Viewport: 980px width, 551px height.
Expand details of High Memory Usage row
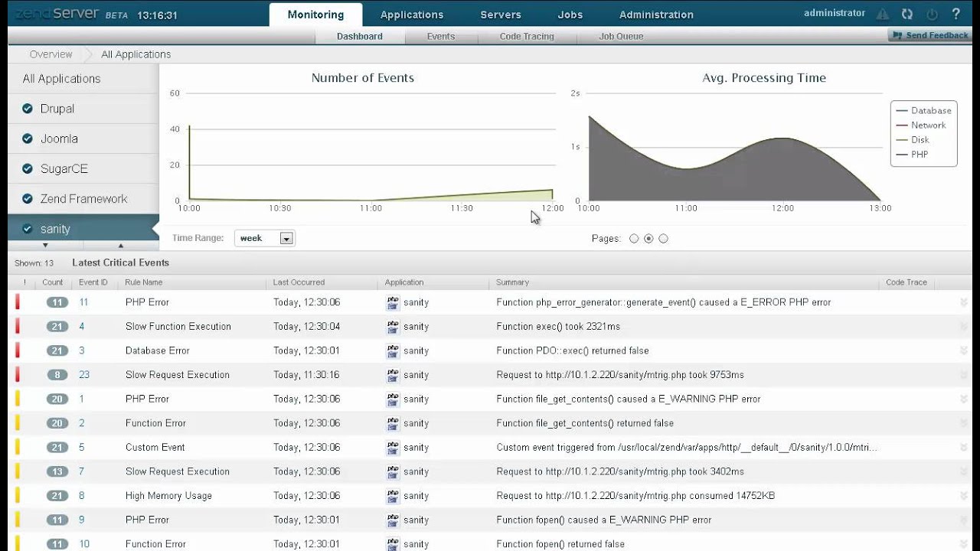click(964, 496)
